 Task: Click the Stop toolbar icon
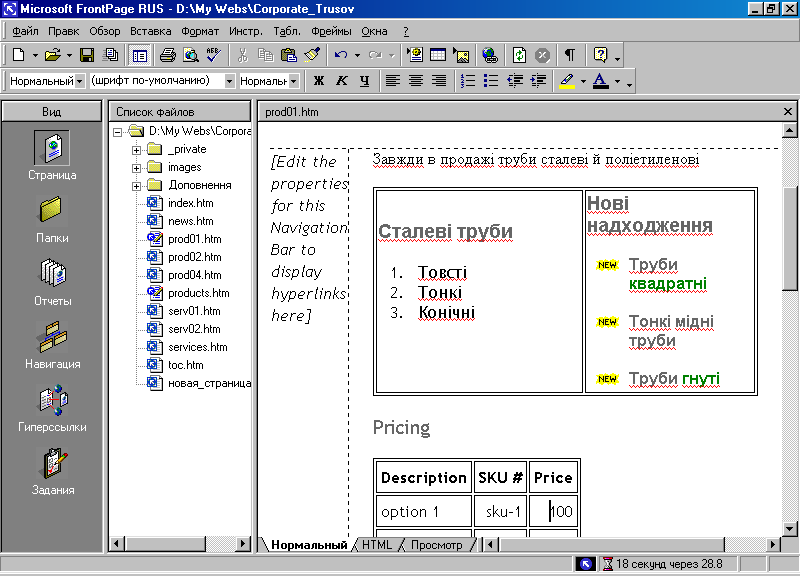click(542, 55)
